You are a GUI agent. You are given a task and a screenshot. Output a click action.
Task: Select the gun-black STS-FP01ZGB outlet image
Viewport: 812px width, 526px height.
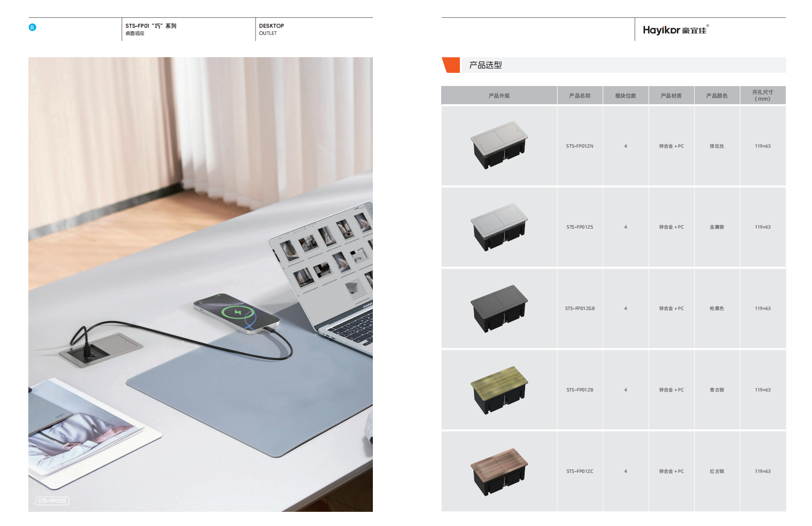(x=499, y=309)
